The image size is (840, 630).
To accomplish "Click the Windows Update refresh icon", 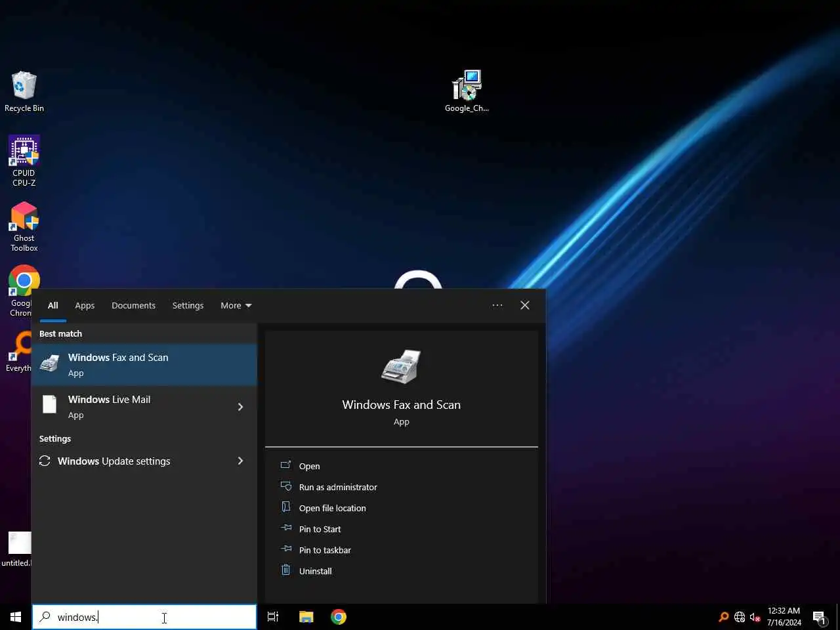I will pos(45,461).
